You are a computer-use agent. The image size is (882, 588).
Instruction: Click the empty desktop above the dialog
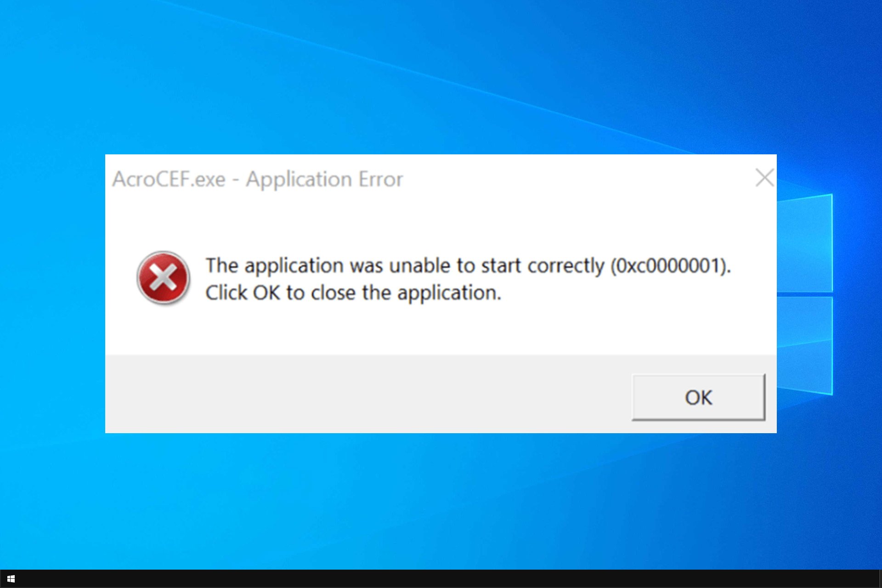(441, 78)
